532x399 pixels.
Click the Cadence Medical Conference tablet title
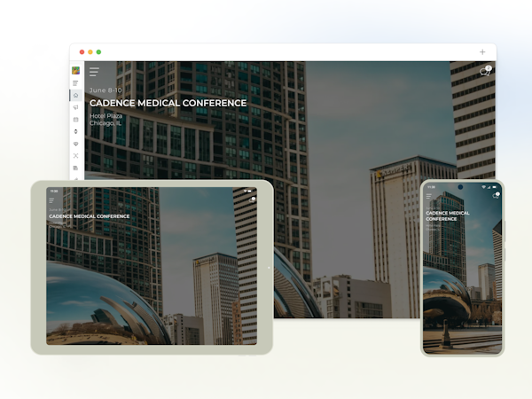[90, 216]
